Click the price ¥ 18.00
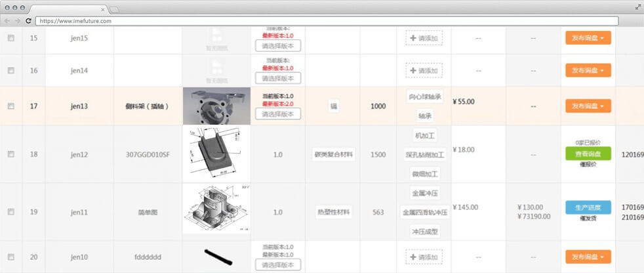 (x=464, y=150)
